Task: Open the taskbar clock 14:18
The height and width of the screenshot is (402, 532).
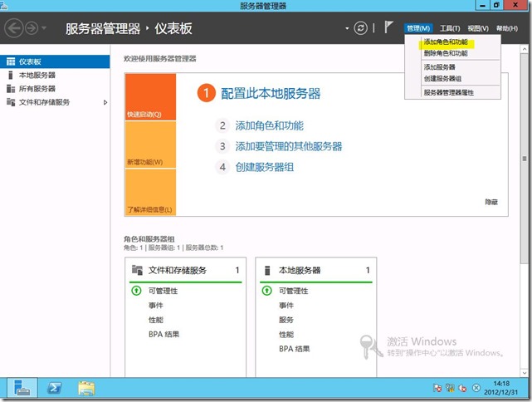Action: 501,388
